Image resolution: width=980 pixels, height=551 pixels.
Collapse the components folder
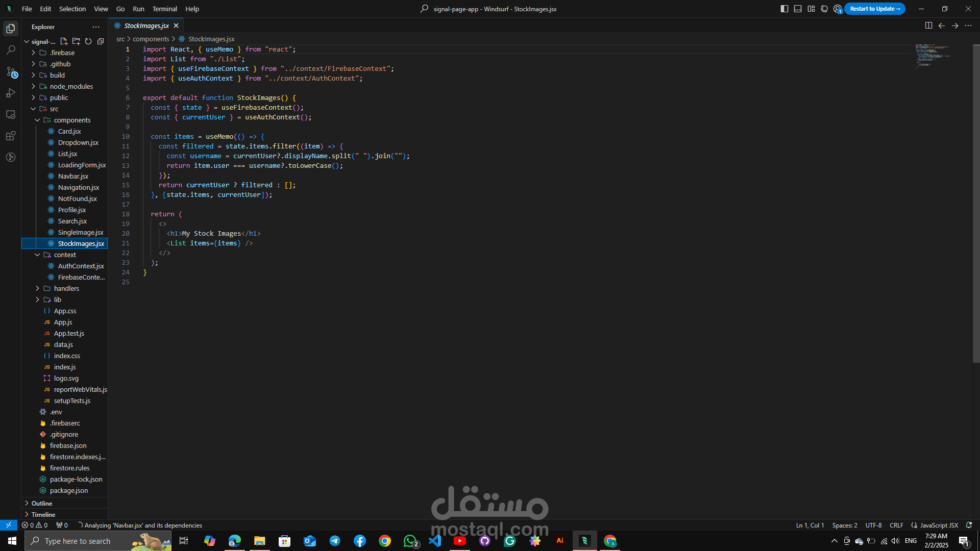pyautogui.click(x=72, y=120)
